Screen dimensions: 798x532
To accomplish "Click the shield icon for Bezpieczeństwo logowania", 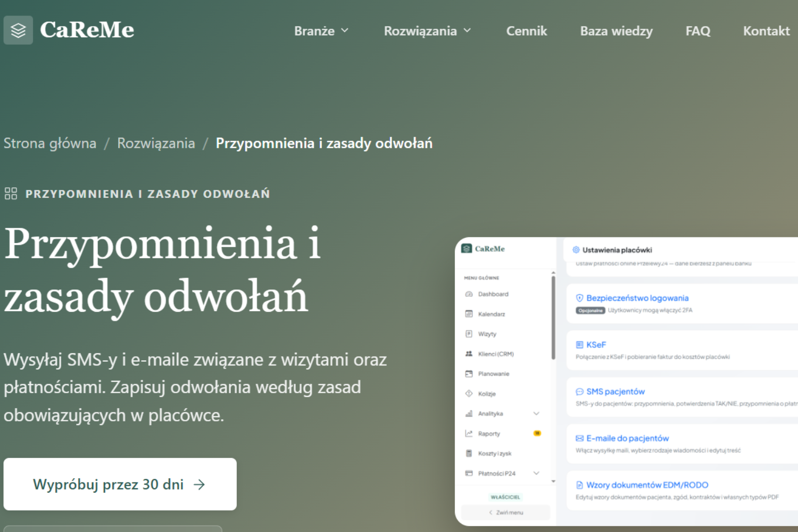I will [x=579, y=298].
